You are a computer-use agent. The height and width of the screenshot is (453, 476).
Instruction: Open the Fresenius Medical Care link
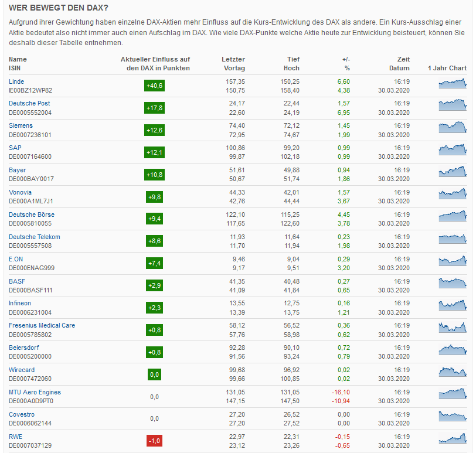pyautogui.click(x=42, y=326)
